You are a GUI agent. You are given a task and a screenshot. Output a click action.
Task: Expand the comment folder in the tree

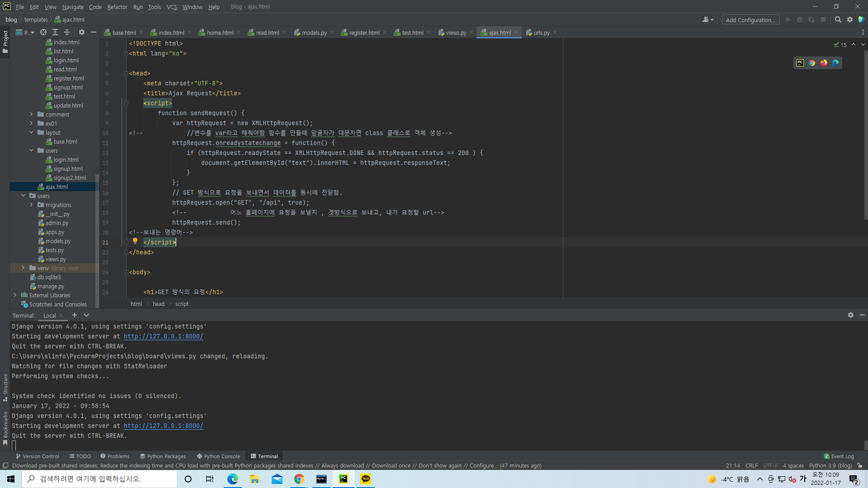coord(31,114)
